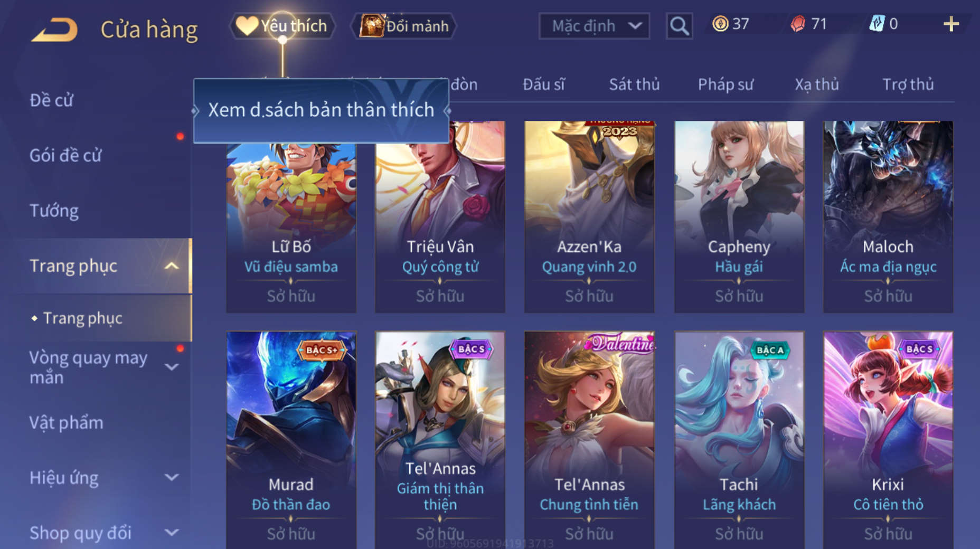This screenshot has height=549, width=980.
Task: Expand Vòng quay may mắn section
Action: (172, 367)
